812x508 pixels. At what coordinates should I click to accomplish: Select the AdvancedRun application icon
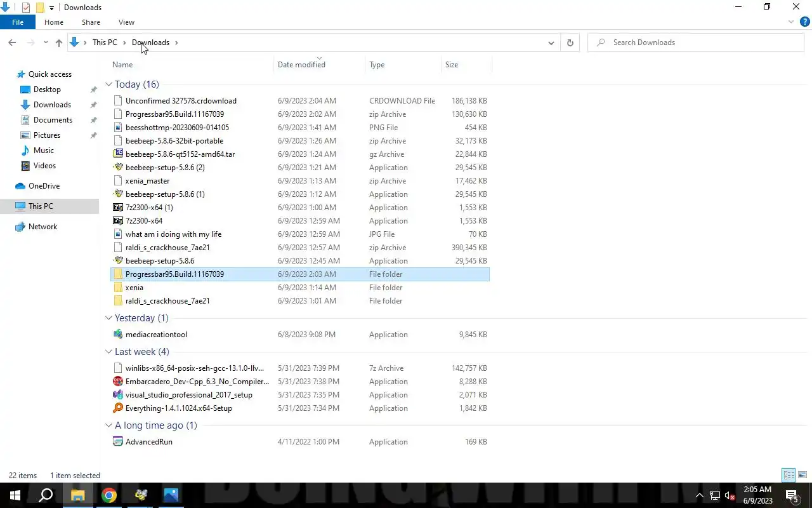pyautogui.click(x=117, y=442)
